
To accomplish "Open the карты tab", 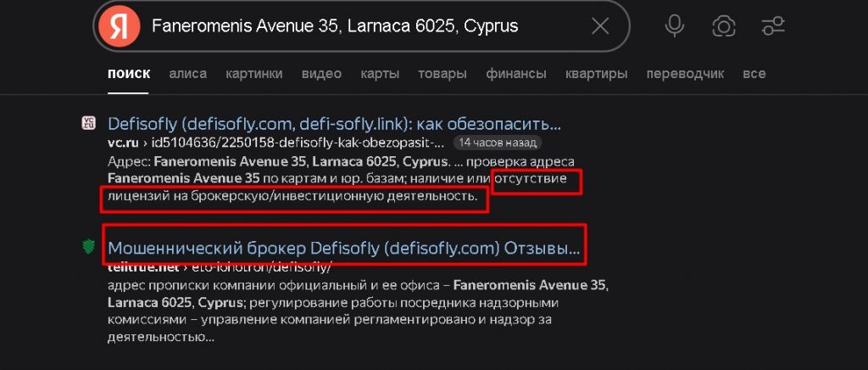I will coord(380,74).
